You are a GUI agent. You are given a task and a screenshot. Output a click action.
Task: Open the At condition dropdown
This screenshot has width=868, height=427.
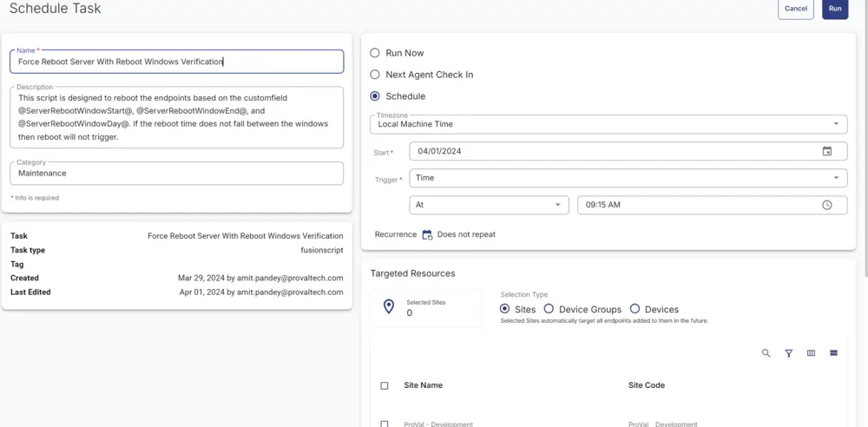click(489, 205)
